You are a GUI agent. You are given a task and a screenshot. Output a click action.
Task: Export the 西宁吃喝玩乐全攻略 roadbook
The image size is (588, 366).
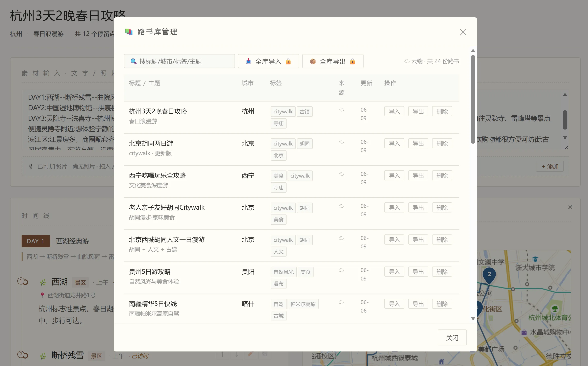pos(418,176)
